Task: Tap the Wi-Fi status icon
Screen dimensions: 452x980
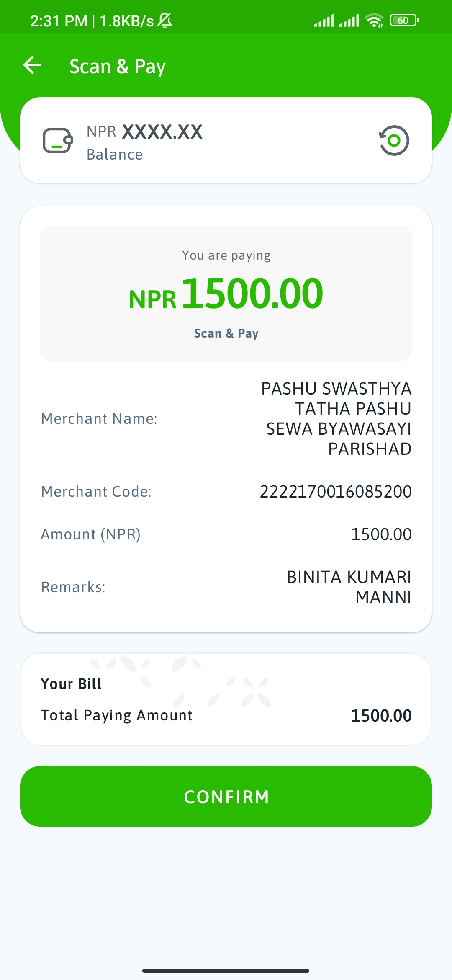Action: tap(374, 21)
